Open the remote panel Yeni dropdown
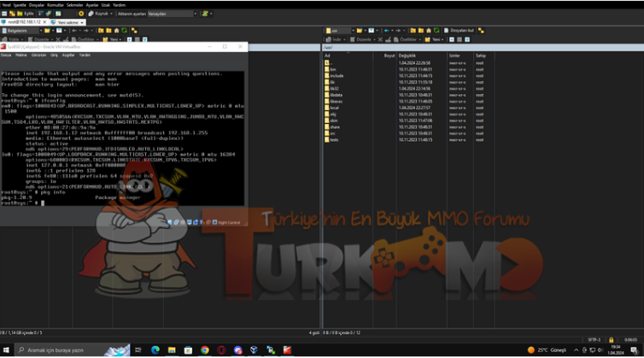The width and height of the screenshot is (644, 358). [435, 39]
